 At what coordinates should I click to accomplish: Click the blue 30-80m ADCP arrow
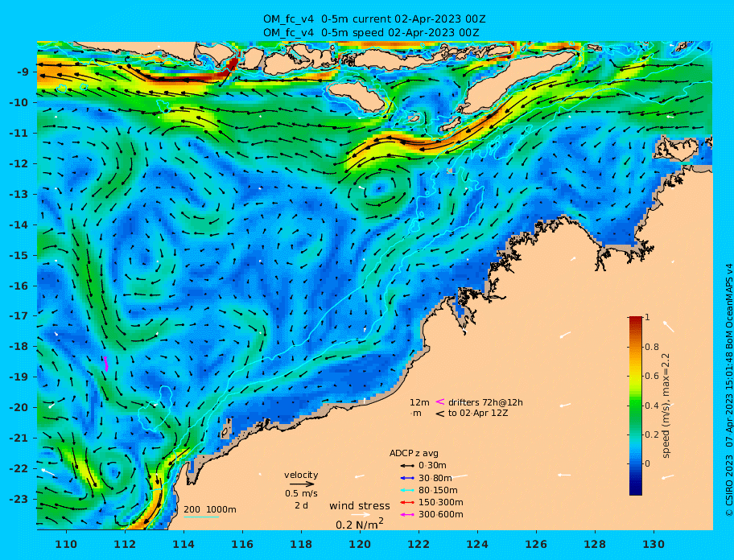point(406,478)
